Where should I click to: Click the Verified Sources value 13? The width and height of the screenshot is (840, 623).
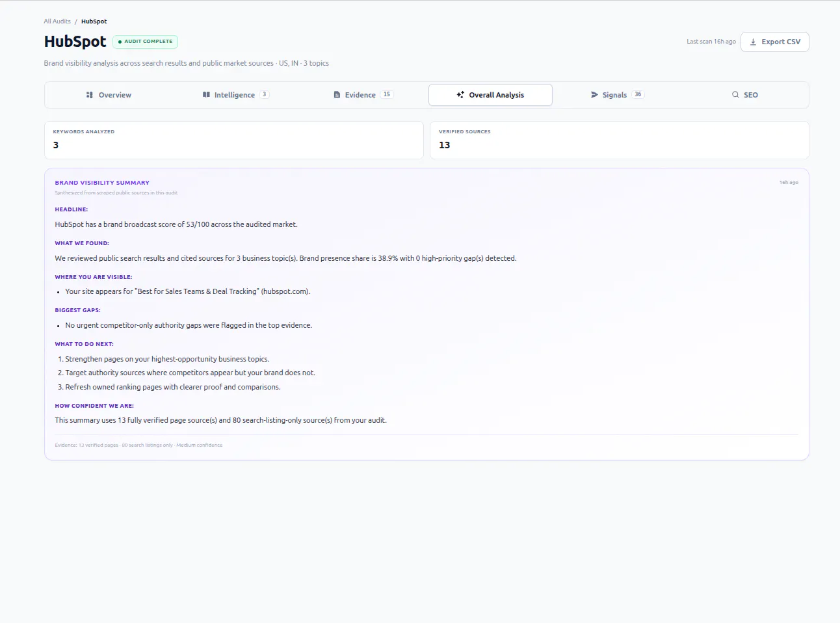click(x=445, y=145)
